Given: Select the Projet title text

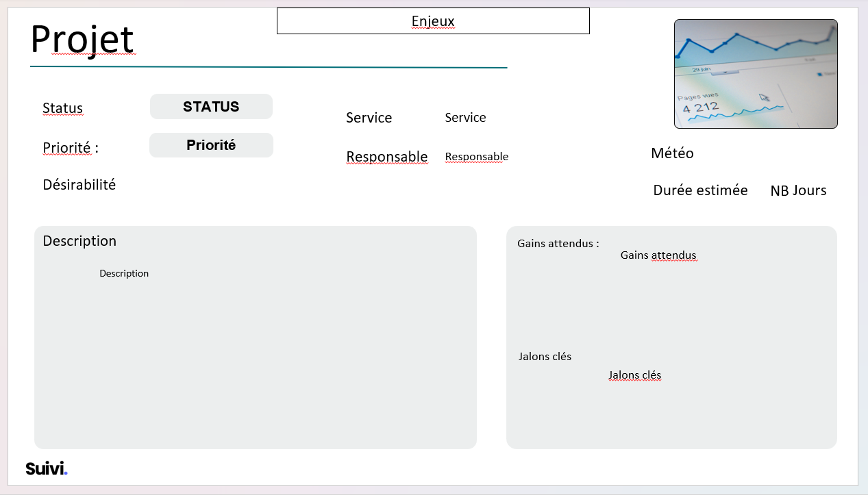Looking at the screenshot, I should (x=82, y=39).
